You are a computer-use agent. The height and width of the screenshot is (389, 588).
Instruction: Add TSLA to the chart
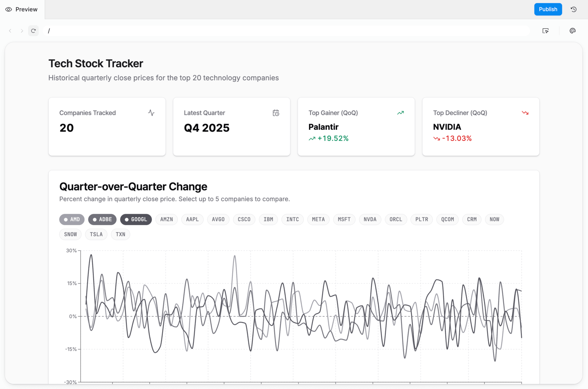[96, 235]
